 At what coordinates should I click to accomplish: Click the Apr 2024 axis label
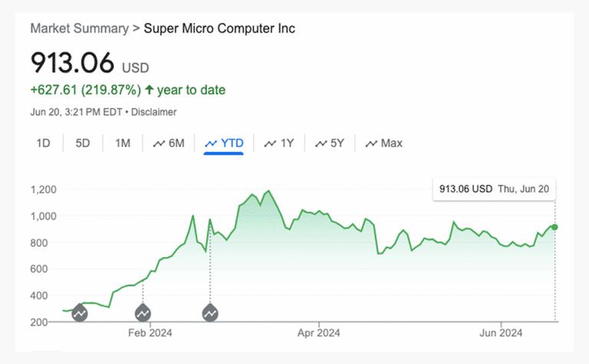[x=318, y=333]
